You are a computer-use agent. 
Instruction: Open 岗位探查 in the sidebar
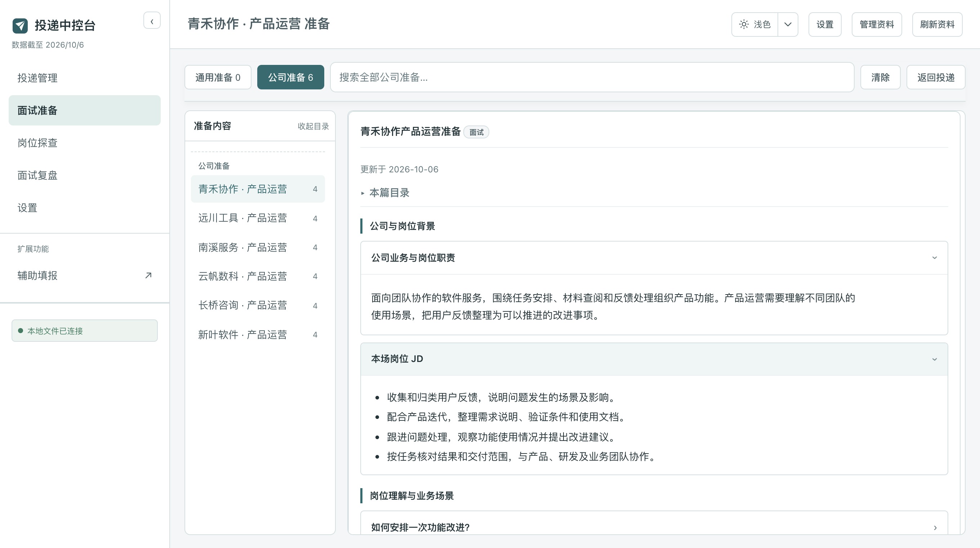[84, 143]
